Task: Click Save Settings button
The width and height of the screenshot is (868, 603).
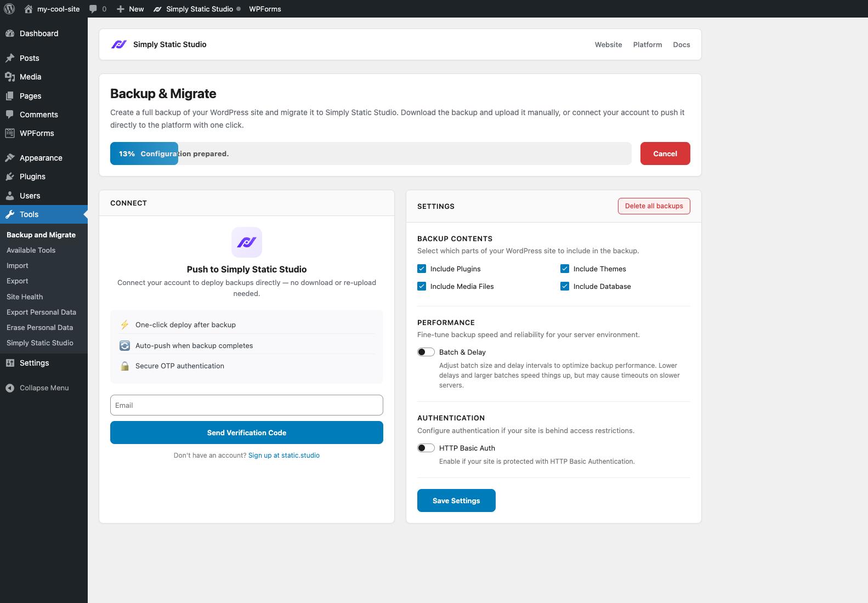Action: 456,500
